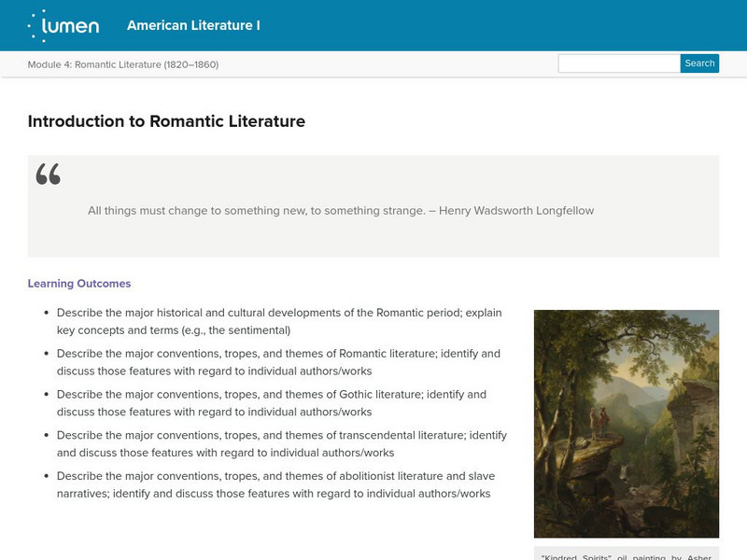The height and width of the screenshot is (560, 747).
Task: Open the American Literature I course title
Action: [193, 25]
